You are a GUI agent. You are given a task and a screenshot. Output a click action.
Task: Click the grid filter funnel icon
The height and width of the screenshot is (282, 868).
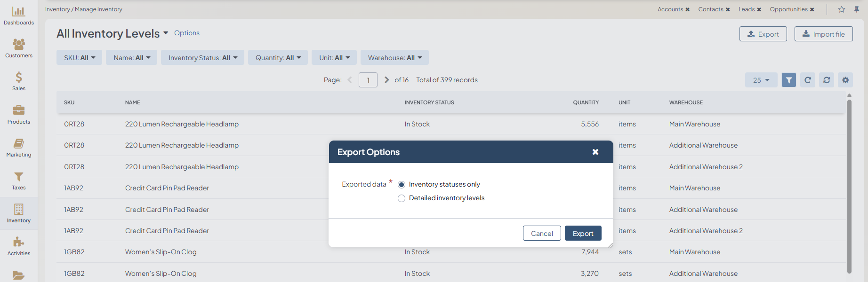tap(788, 80)
